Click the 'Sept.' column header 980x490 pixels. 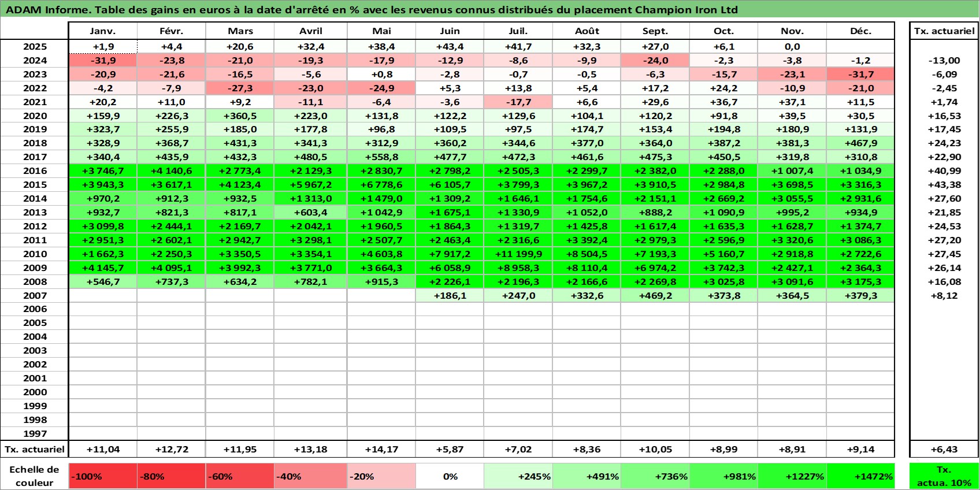655,31
